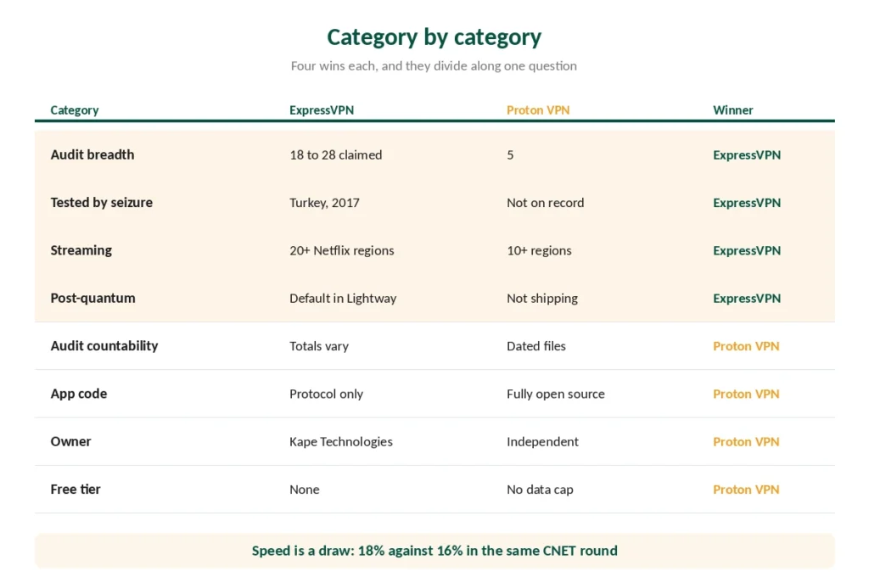This screenshot has width=869, height=588.
Task: Click the 'Not on record' cell
Action: coord(546,202)
